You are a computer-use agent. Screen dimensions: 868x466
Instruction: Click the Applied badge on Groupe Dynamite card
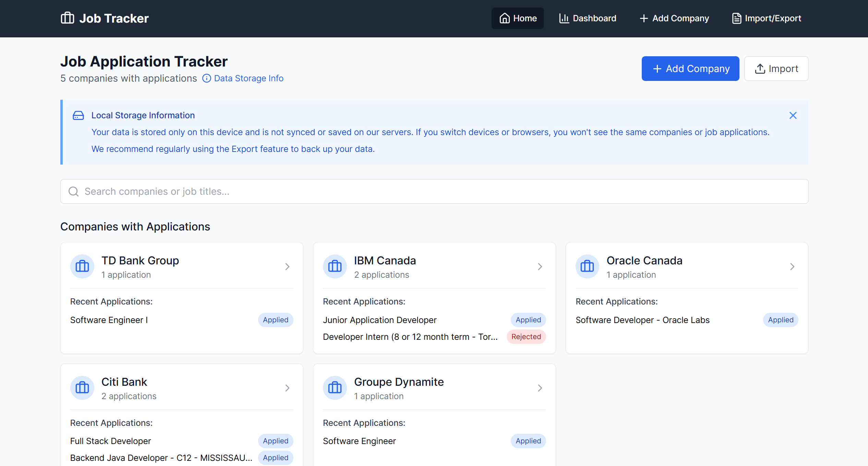[x=528, y=441]
